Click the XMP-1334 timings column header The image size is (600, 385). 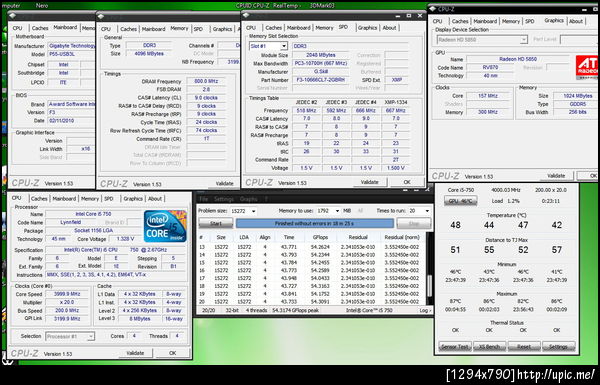396,102
